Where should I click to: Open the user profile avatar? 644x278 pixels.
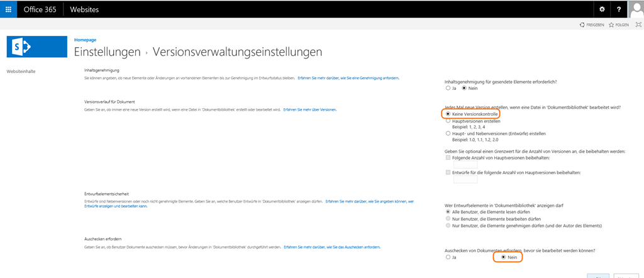pos(636,9)
